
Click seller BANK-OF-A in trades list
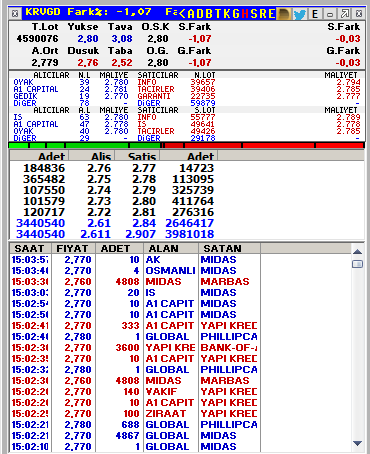(229, 348)
